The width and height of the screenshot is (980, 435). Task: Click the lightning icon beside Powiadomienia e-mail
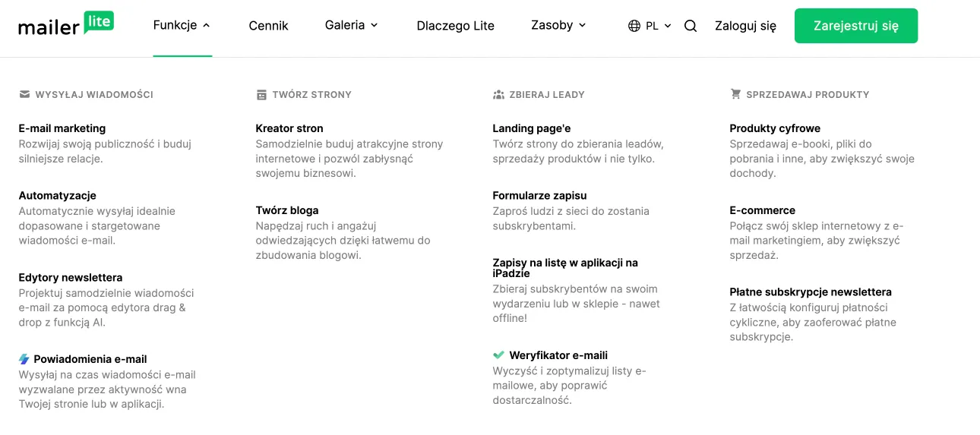(24, 359)
